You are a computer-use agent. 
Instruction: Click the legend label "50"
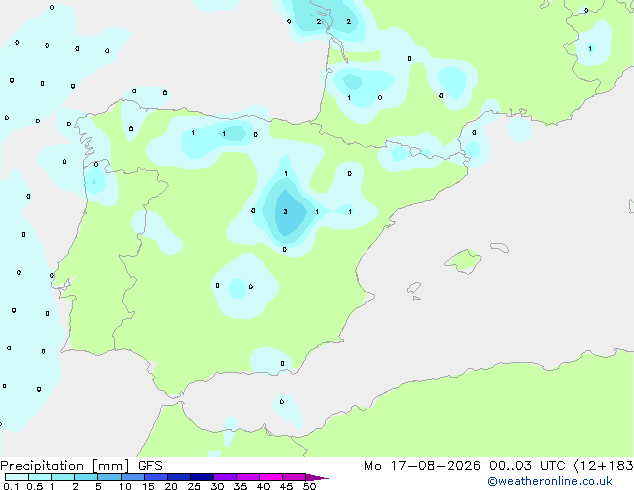coord(309,486)
